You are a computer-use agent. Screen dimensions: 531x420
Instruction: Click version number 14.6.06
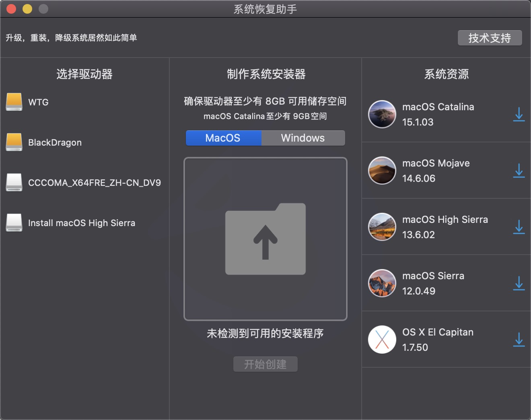tap(419, 178)
